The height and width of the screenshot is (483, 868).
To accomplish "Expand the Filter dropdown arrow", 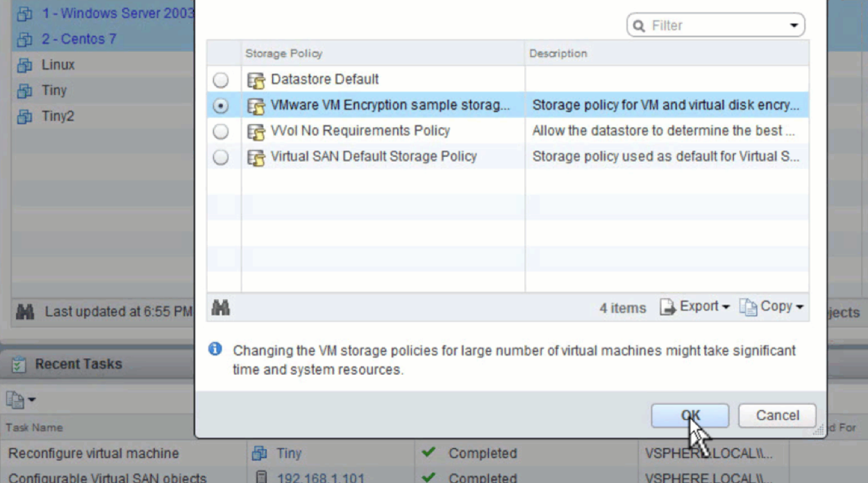I will coord(794,26).
